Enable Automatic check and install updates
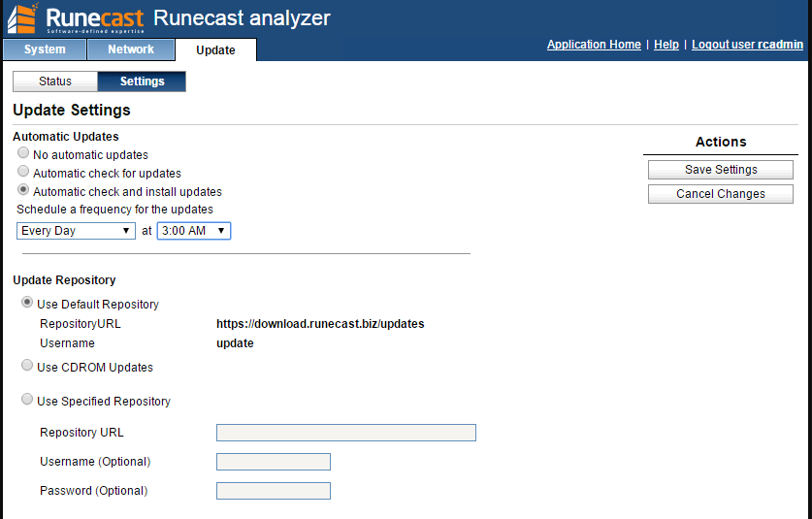Viewport: 812px width, 519px height. click(23, 190)
